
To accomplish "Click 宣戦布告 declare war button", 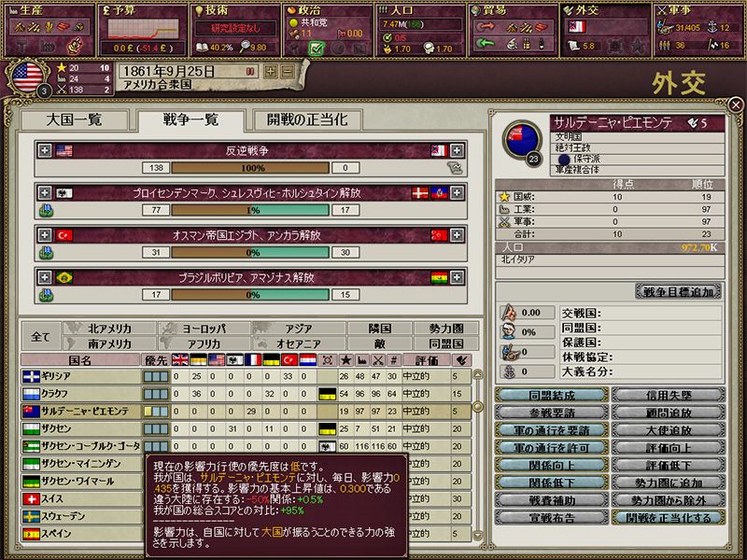I will pyautogui.click(x=552, y=518).
